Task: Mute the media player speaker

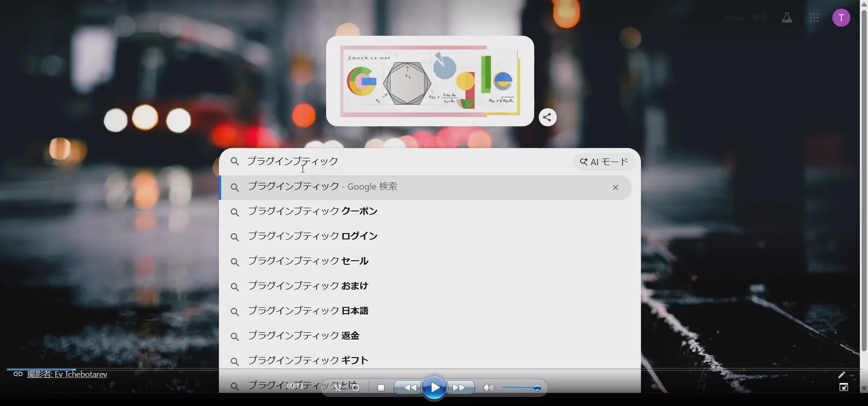Action: [489, 388]
